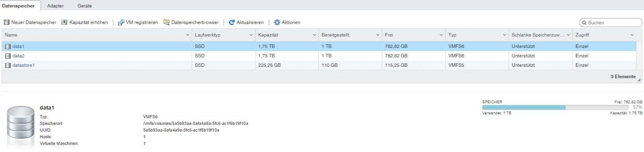This screenshot has height=152, width=644.
Task: Click into the Suchen search field
Action: point(611,23)
